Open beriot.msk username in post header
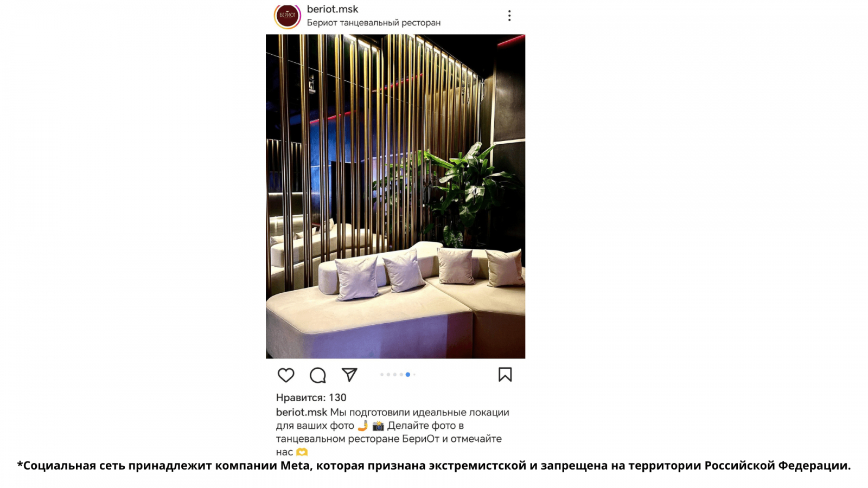This screenshot has height=488, width=868. point(333,9)
